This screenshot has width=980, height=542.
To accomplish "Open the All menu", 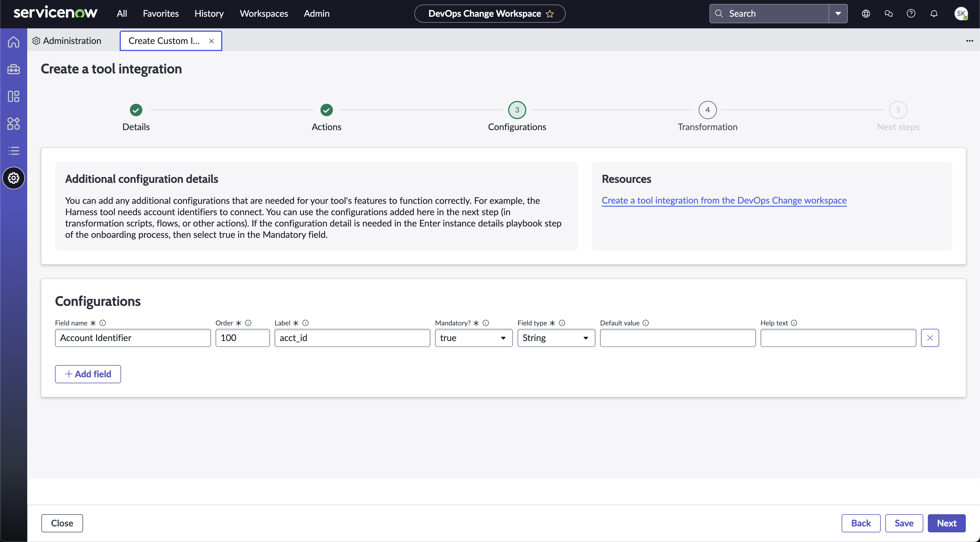I will [x=122, y=14].
